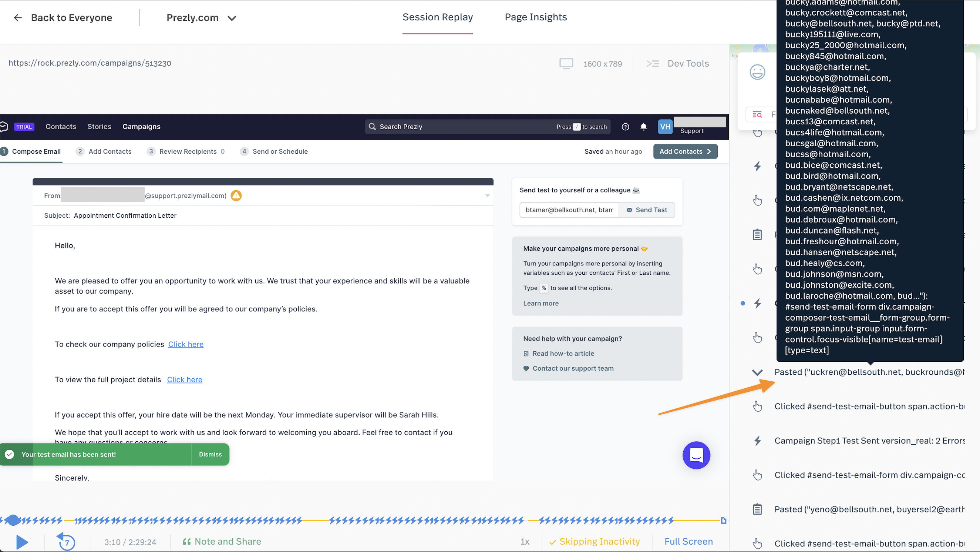Select the Session Replay tab
Screen dimensions: 980x552
click(438, 17)
